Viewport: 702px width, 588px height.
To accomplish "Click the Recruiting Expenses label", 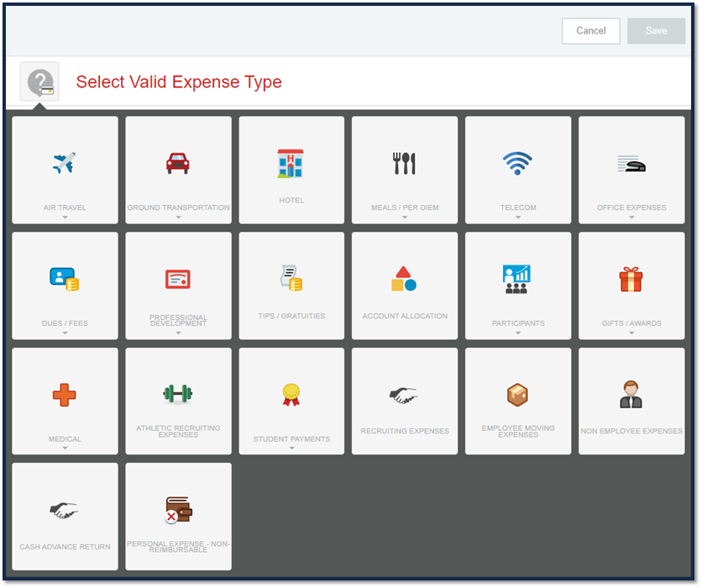I will [405, 431].
